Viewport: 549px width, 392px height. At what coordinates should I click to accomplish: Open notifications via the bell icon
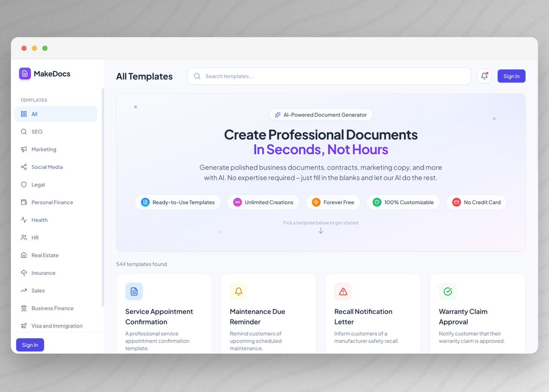click(x=484, y=76)
